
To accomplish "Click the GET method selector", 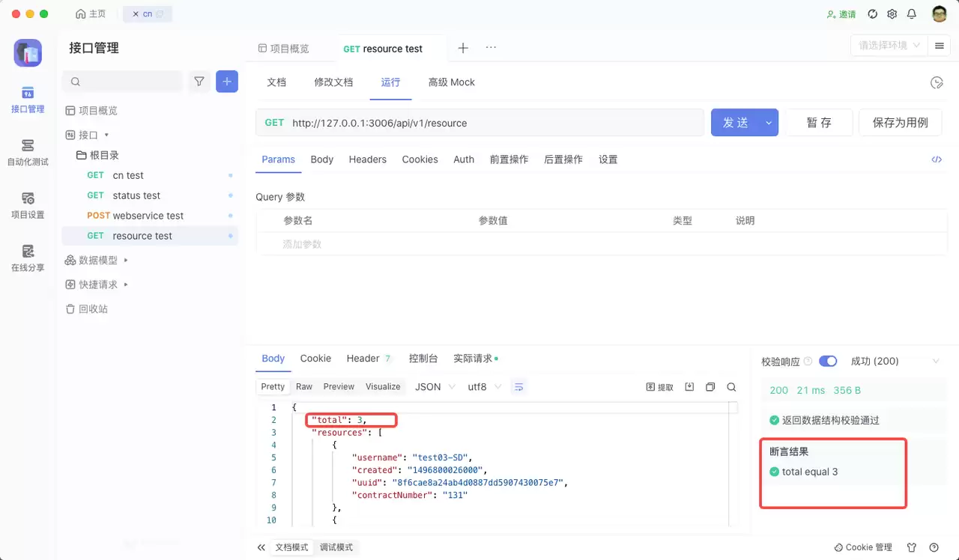I will 274,123.
